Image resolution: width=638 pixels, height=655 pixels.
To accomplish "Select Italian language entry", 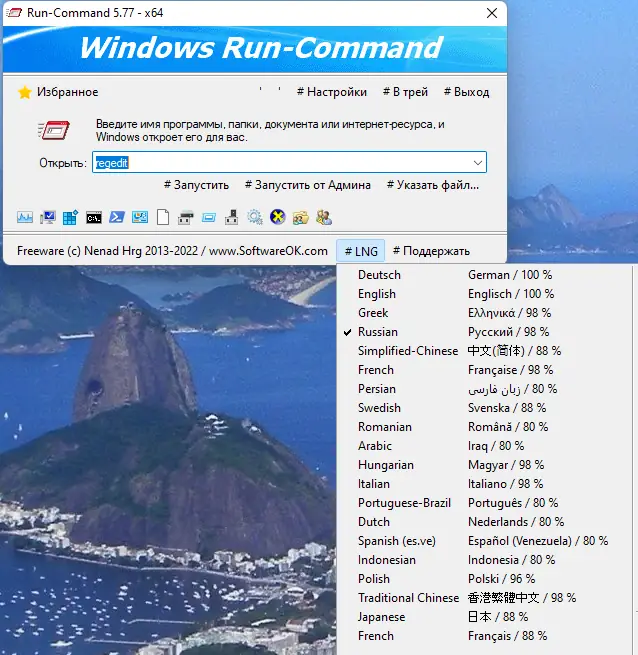I will pos(485,484).
